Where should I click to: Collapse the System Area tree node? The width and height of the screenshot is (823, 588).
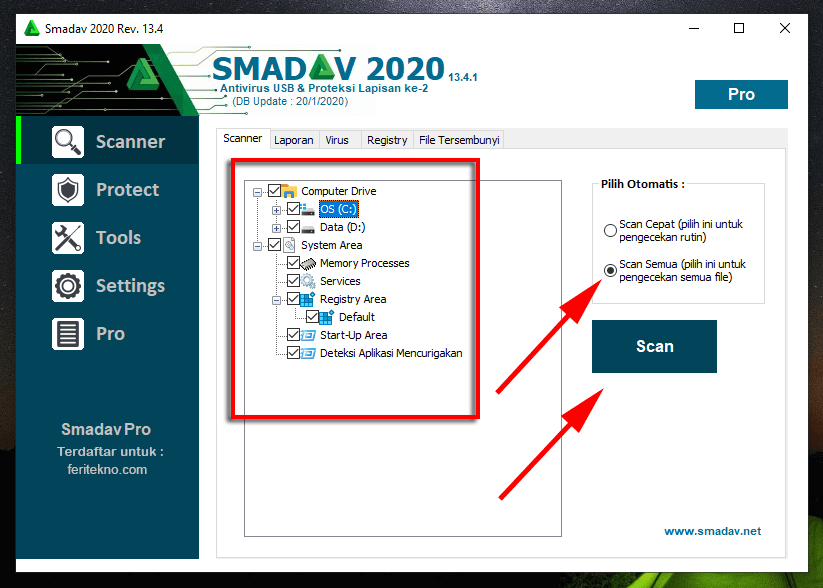[x=257, y=246]
